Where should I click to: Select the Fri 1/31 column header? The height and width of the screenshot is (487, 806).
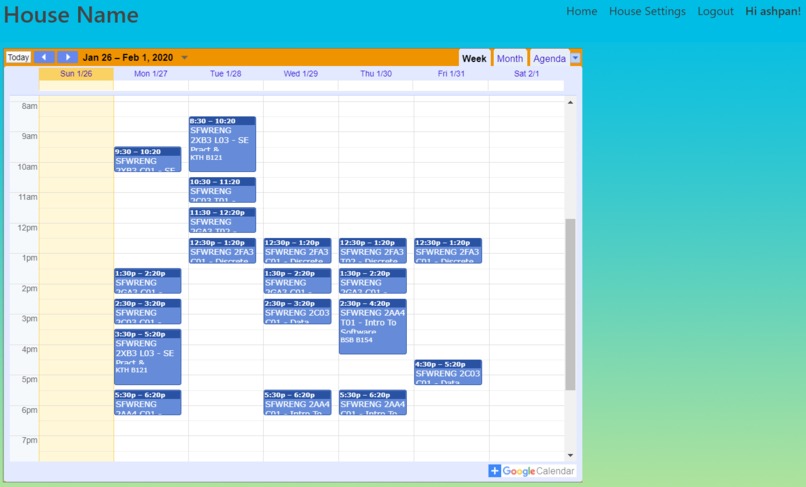(451, 74)
